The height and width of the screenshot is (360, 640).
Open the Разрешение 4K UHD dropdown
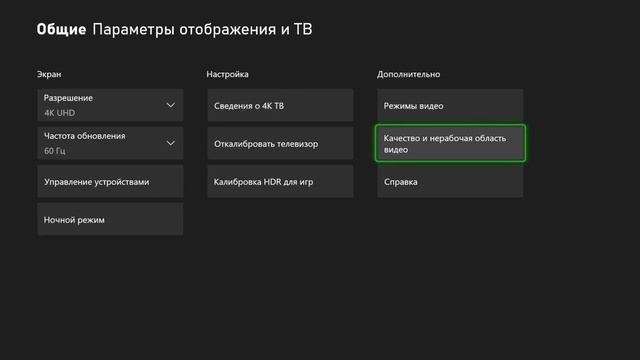click(110, 105)
